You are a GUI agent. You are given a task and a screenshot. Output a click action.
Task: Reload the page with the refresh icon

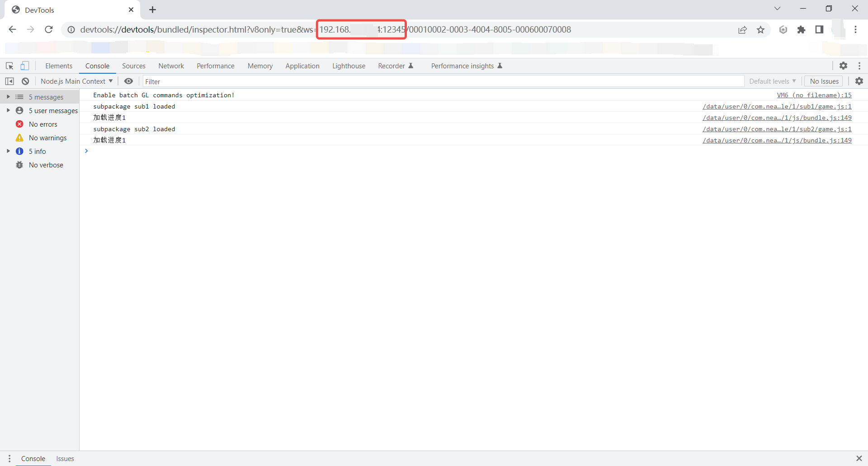[x=49, y=30]
